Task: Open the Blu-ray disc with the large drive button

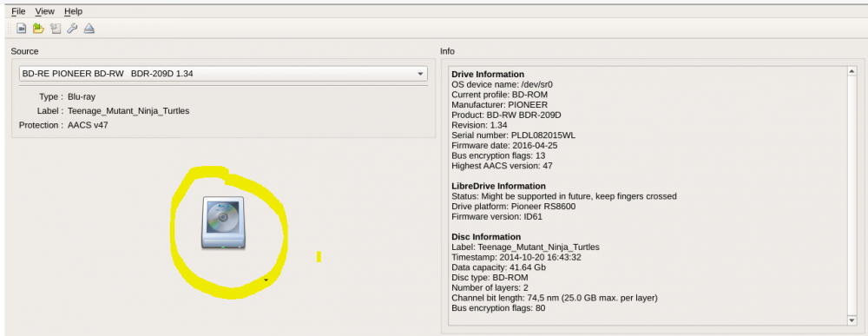Action: 222,222
